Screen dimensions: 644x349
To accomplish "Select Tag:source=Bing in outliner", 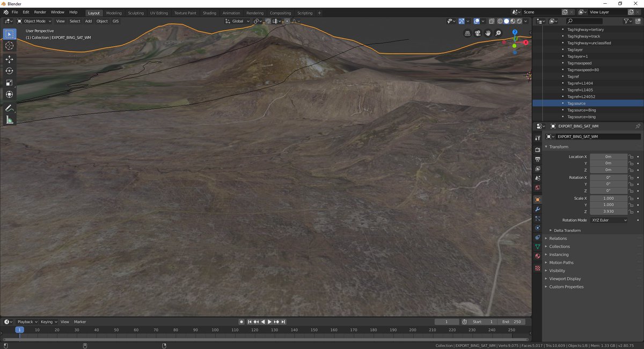I will click(581, 110).
